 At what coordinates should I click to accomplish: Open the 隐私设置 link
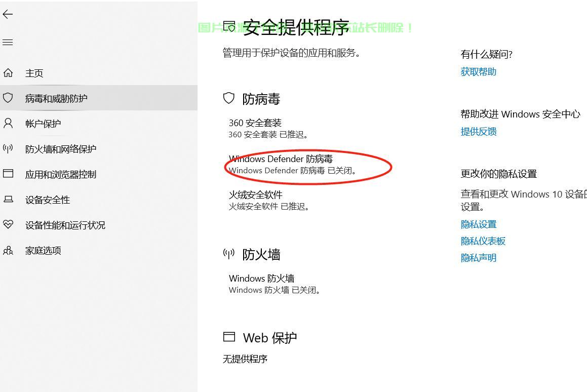point(479,224)
